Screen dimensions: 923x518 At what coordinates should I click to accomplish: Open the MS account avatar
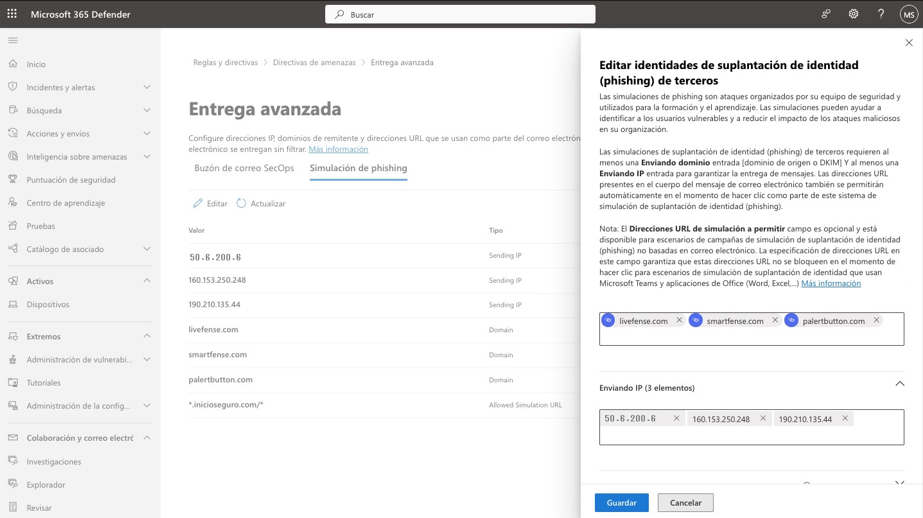(x=908, y=15)
